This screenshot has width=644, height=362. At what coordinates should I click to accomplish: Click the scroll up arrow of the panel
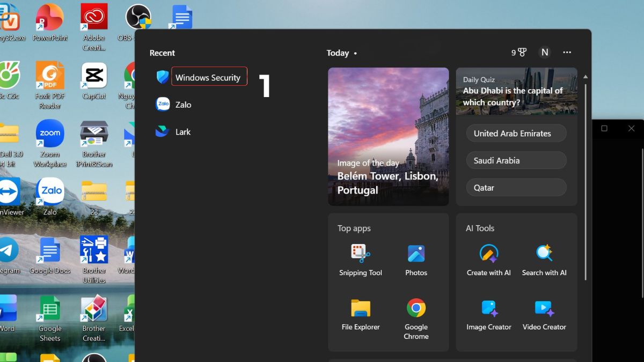(x=586, y=77)
